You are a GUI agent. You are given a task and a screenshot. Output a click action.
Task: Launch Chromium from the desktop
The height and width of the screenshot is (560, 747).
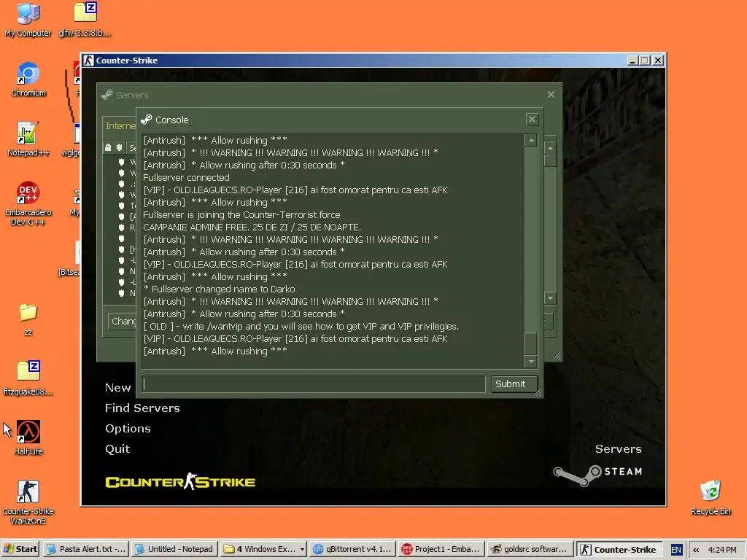tap(28, 79)
